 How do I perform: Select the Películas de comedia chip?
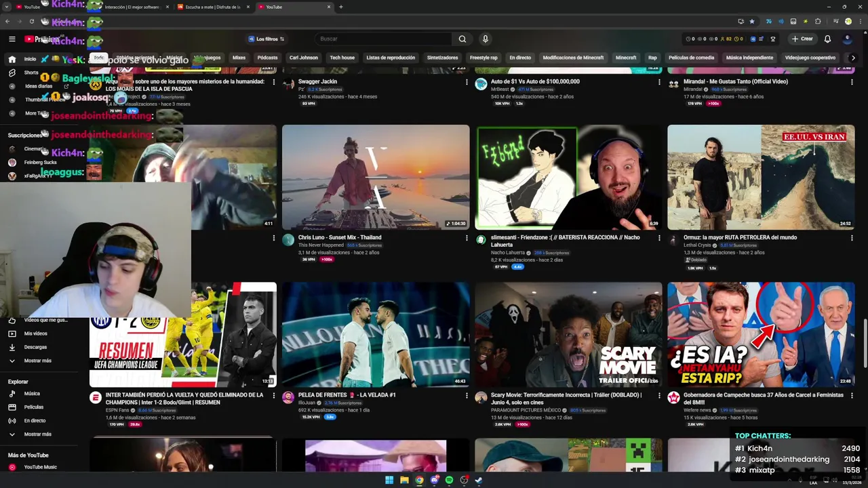691,58
